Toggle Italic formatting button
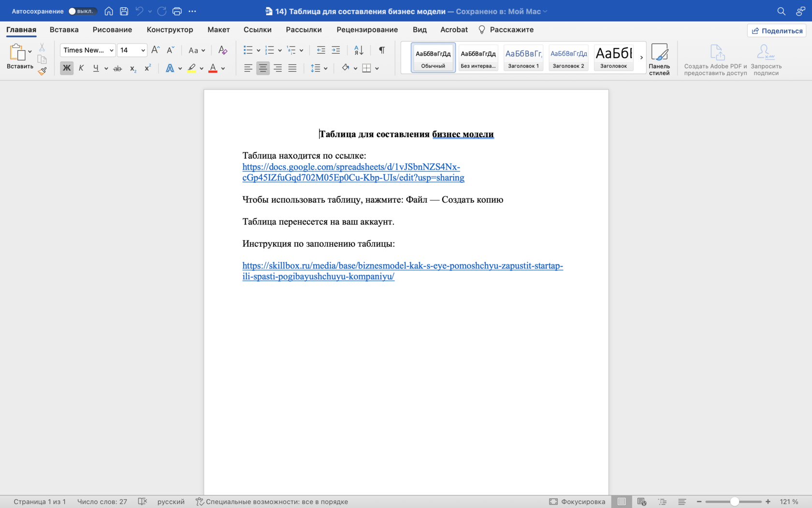 pyautogui.click(x=81, y=68)
